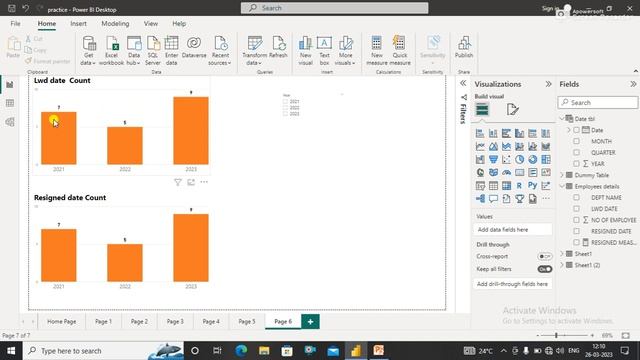Open the Help ribbon tab

[x=179, y=24]
